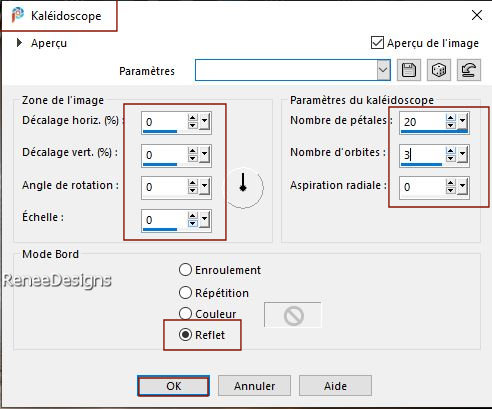The width and height of the screenshot is (492, 409).
Task: Click the Annuler button
Action: tap(254, 386)
